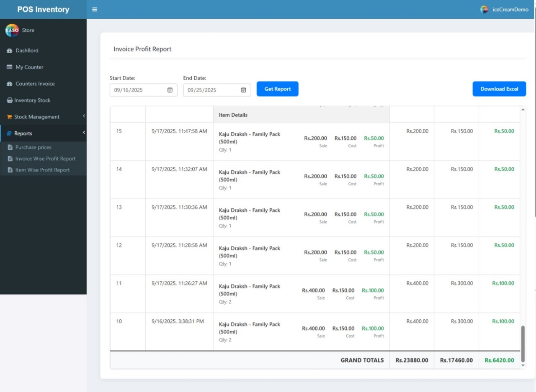Click the Download Excel button
The width and height of the screenshot is (536, 392).
(499, 89)
